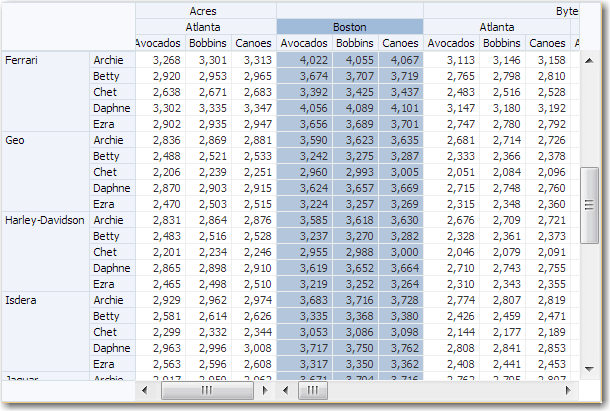Click the cell with value 3,008
This screenshot has width=610, height=411.
[x=254, y=348]
